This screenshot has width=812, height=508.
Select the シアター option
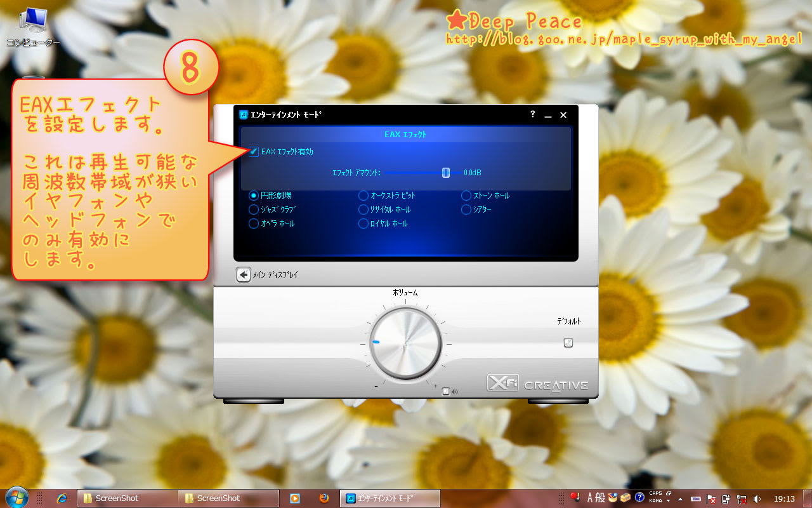point(466,210)
